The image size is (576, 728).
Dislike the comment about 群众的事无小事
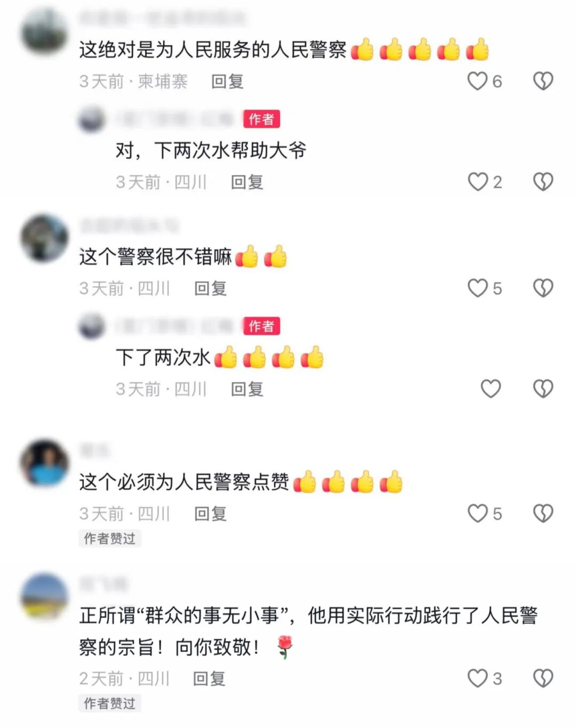tap(543, 678)
